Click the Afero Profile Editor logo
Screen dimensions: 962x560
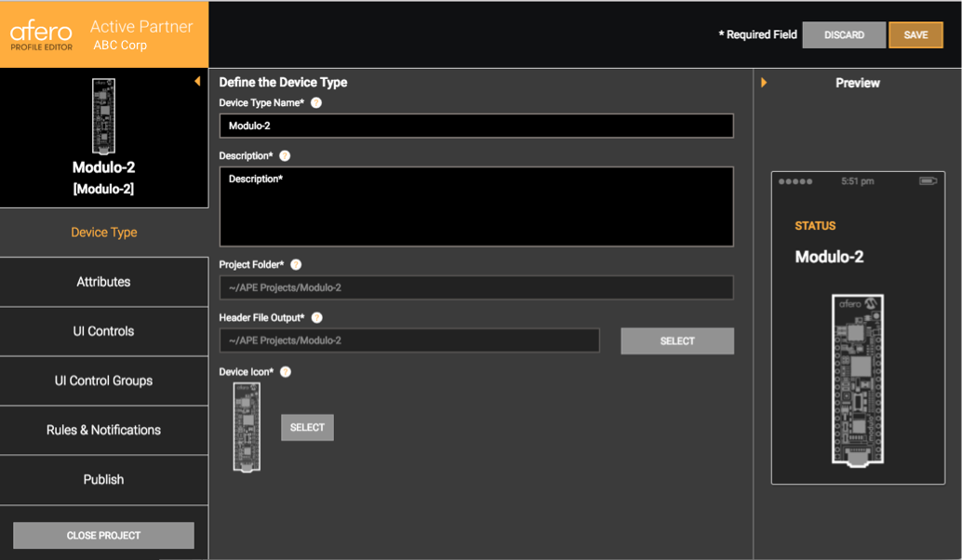[41, 35]
